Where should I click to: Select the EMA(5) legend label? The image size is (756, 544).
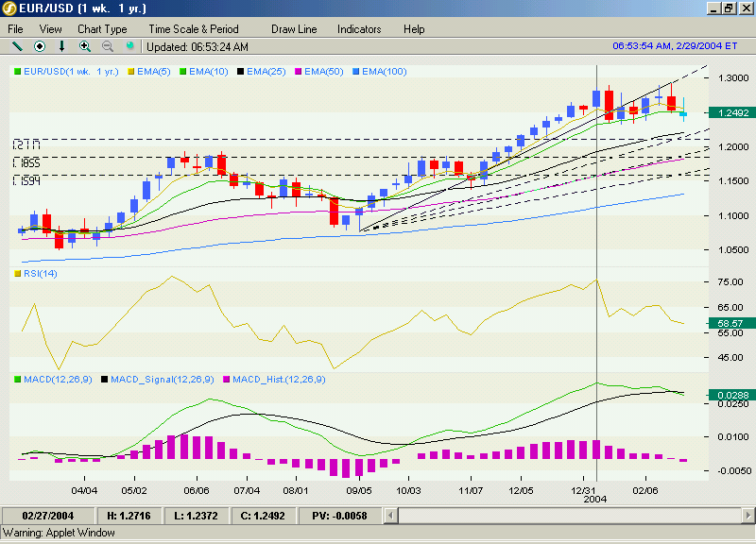pyautogui.click(x=154, y=72)
